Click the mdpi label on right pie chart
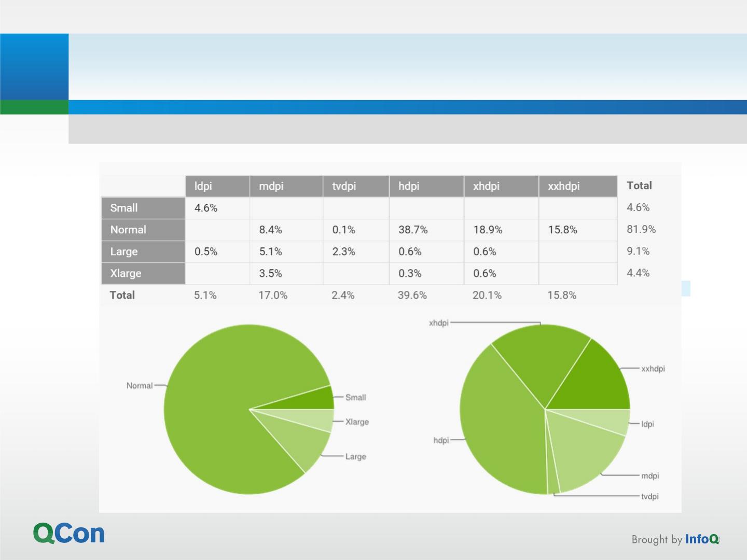This screenshot has width=747, height=560. pyautogui.click(x=650, y=476)
